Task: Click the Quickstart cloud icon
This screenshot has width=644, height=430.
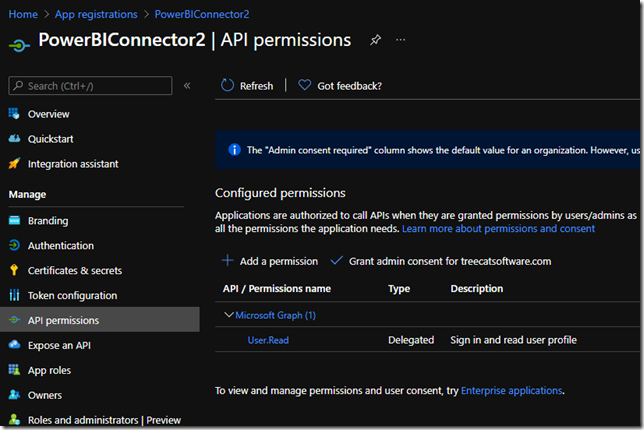Action: (x=14, y=138)
